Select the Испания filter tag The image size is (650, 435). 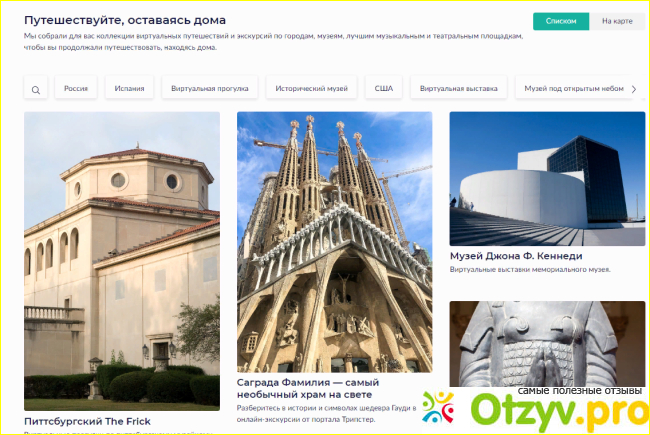(x=128, y=89)
